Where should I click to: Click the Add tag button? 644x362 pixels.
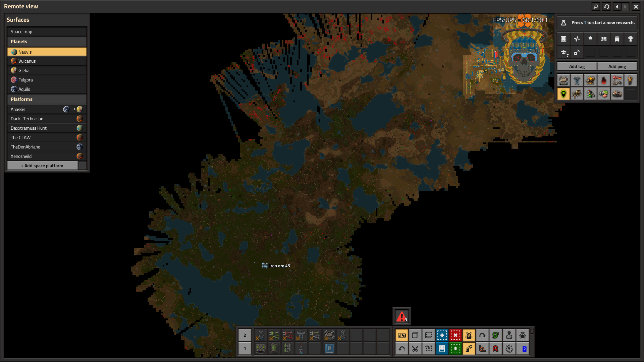coord(577,66)
